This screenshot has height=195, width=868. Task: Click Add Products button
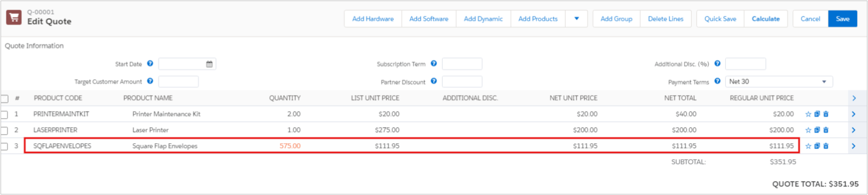click(x=538, y=19)
